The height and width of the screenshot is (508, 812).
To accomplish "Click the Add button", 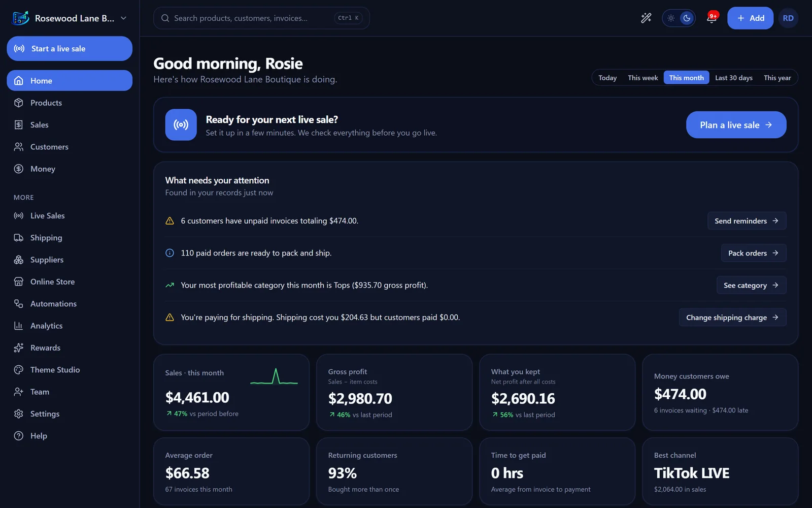I will (750, 18).
